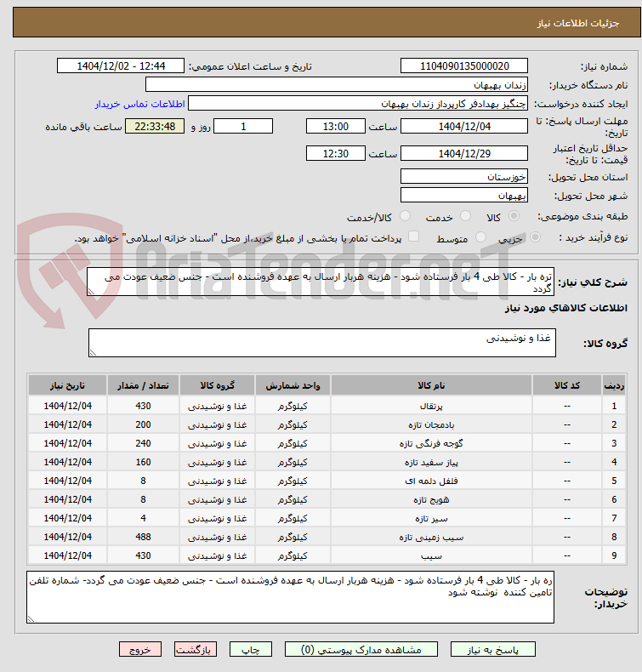The height and width of the screenshot is (672, 642).
Task: Click quantity 488 in the table
Action: 143,537
